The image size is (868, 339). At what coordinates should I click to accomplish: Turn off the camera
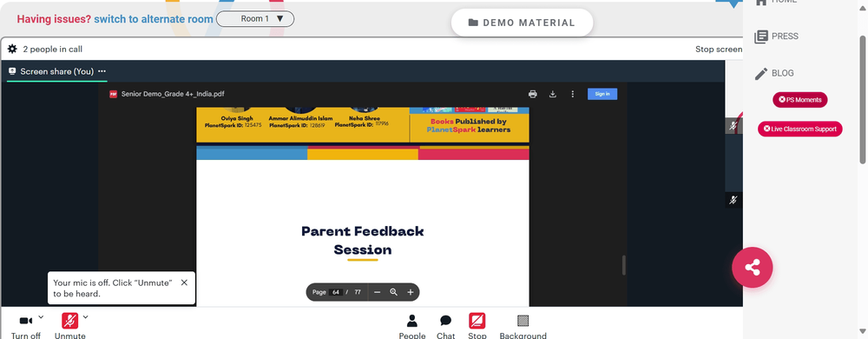tap(26, 327)
